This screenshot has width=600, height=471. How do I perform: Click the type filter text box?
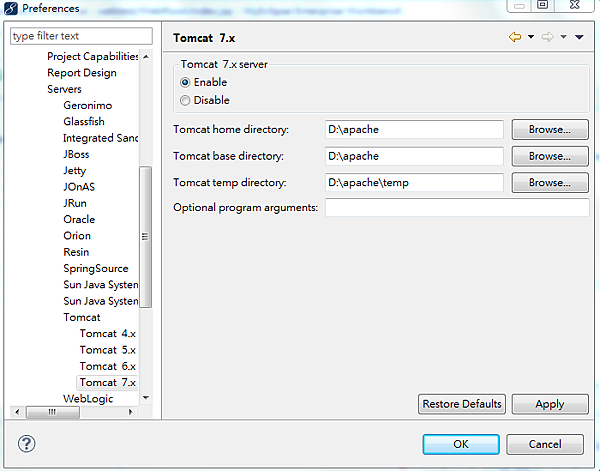[x=81, y=36]
